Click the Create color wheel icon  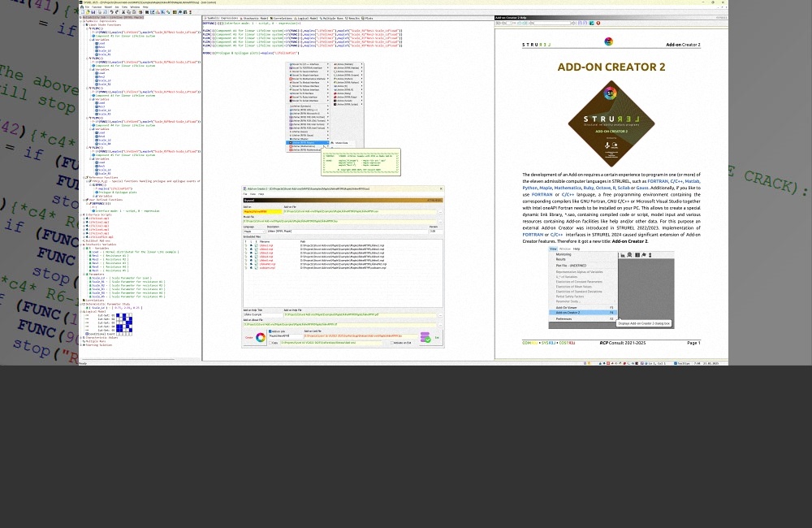(261, 338)
